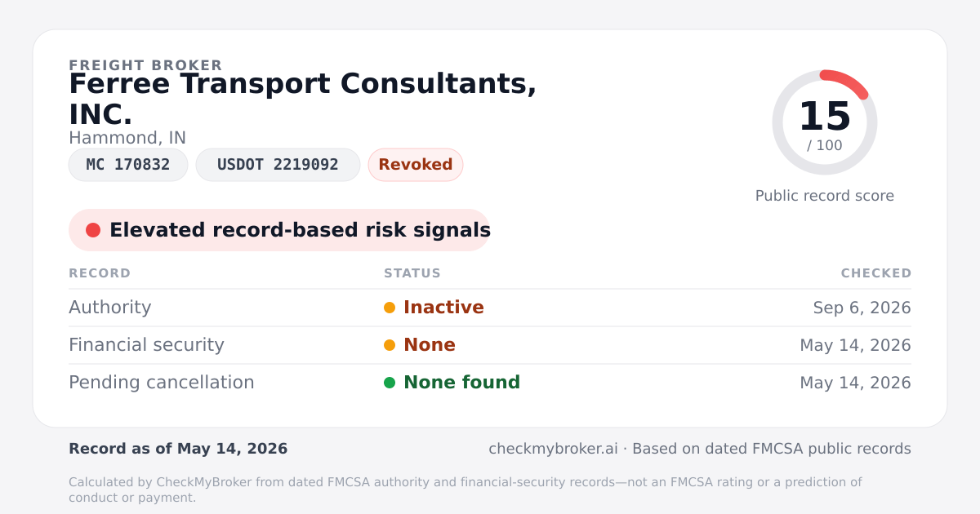Click the STATUS column header
The image size is (980, 514).
tap(412, 273)
